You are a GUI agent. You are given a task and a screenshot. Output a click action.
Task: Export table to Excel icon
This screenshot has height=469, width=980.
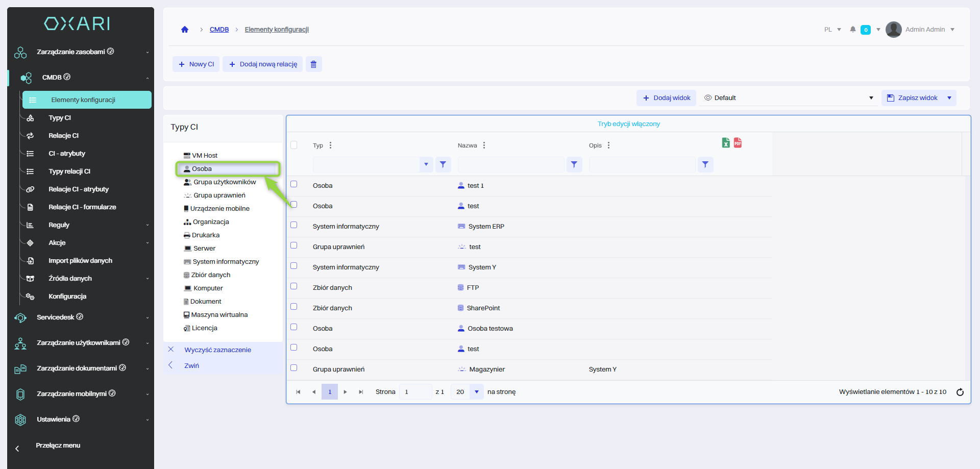726,143
